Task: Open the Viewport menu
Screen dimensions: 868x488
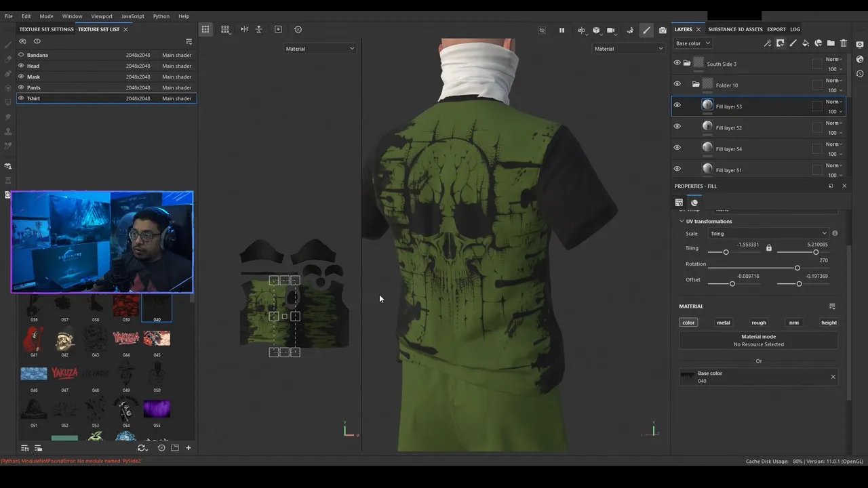Action: click(x=102, y=16)
